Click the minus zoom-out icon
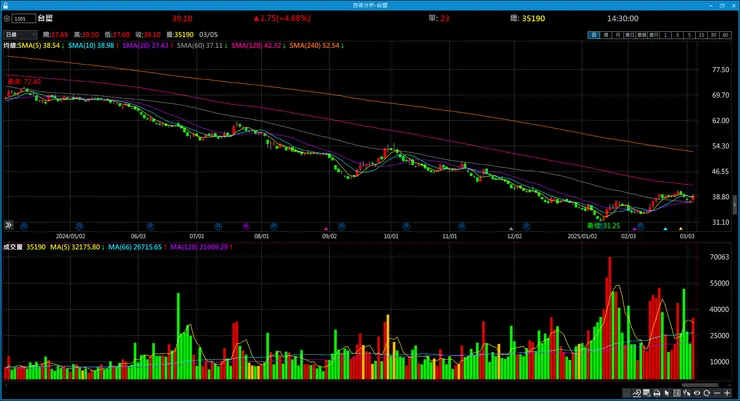Viewport: 740px width, 401px height. click(717, 393)
